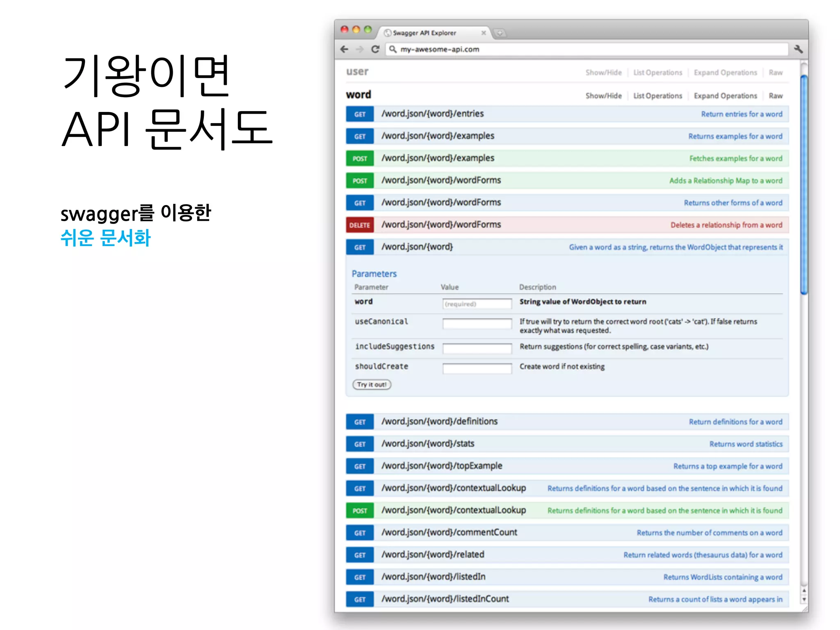Collapse the GET /word.json/{word} operation
Viewport: 840px width, 630px height.
[567, 247]
